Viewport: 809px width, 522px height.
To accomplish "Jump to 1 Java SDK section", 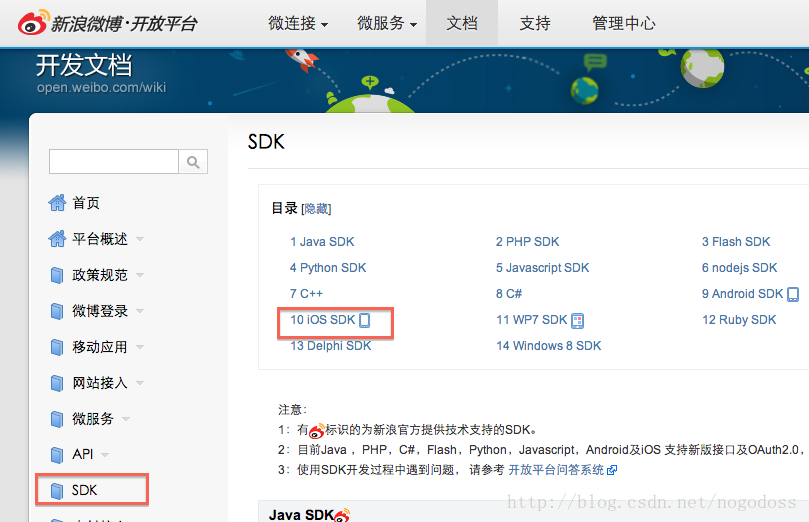I will pyautogui.click(x=322, y=241).
